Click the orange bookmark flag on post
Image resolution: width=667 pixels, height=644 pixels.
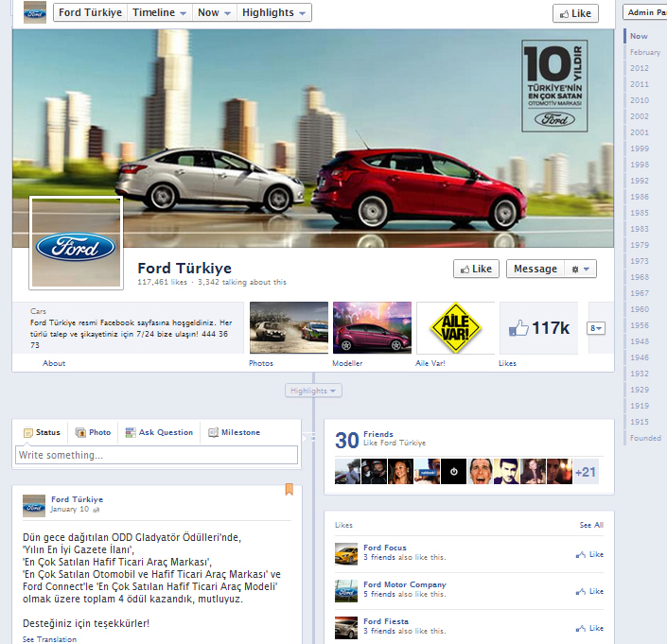[290, 490]
